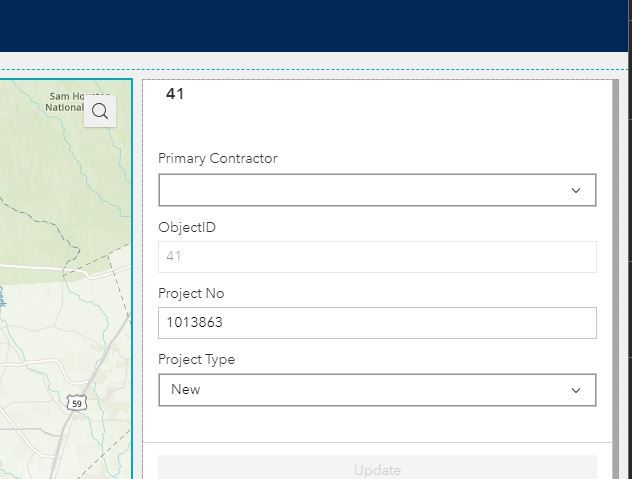Click the creek label at map's left edge

[x=3, y=297]
